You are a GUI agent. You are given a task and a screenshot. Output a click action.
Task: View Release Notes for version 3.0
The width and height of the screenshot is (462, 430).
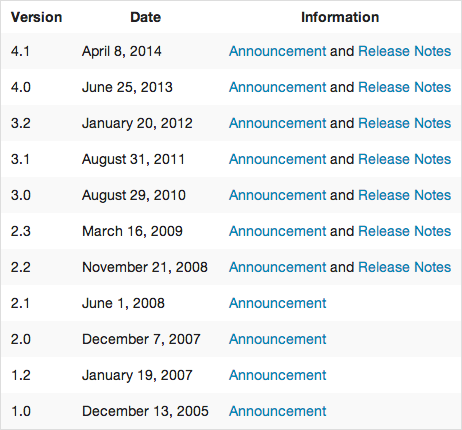[x=404, y=195]
